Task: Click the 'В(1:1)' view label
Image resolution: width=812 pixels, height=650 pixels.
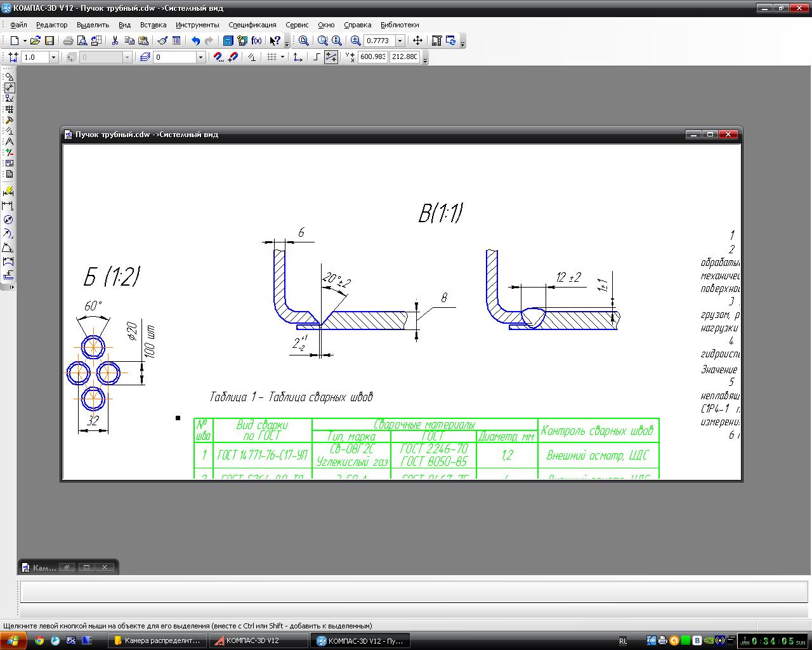Action: pos(440,213)
